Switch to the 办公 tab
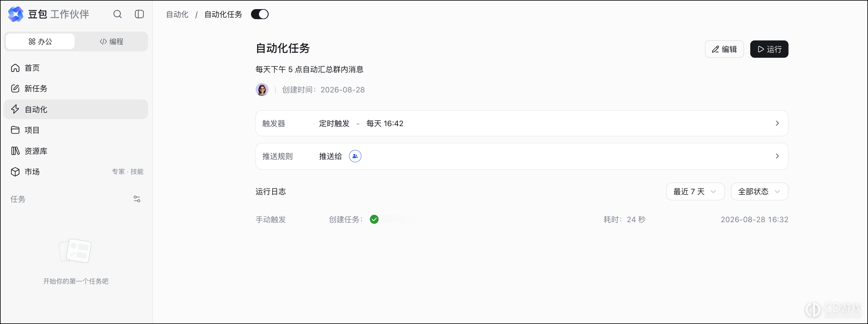The width and height of the screenshot is (868, 324). [x=40, y=42]
